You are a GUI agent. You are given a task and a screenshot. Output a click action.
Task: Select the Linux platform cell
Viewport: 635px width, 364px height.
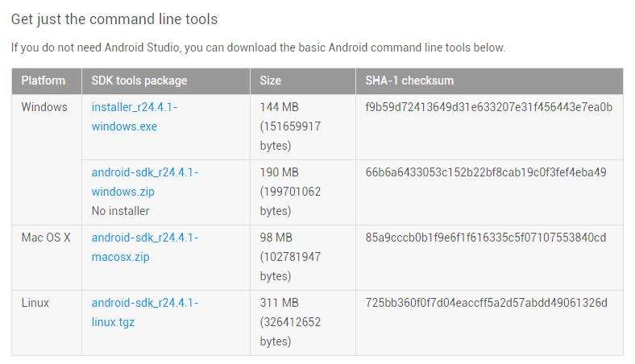tap(35, 303)
